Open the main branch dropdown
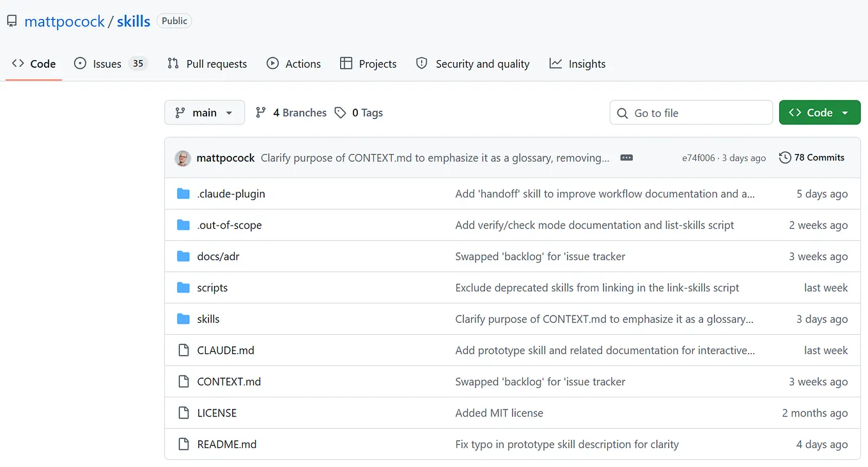Screen dimensions: 868x467 [x=205, y=112]
